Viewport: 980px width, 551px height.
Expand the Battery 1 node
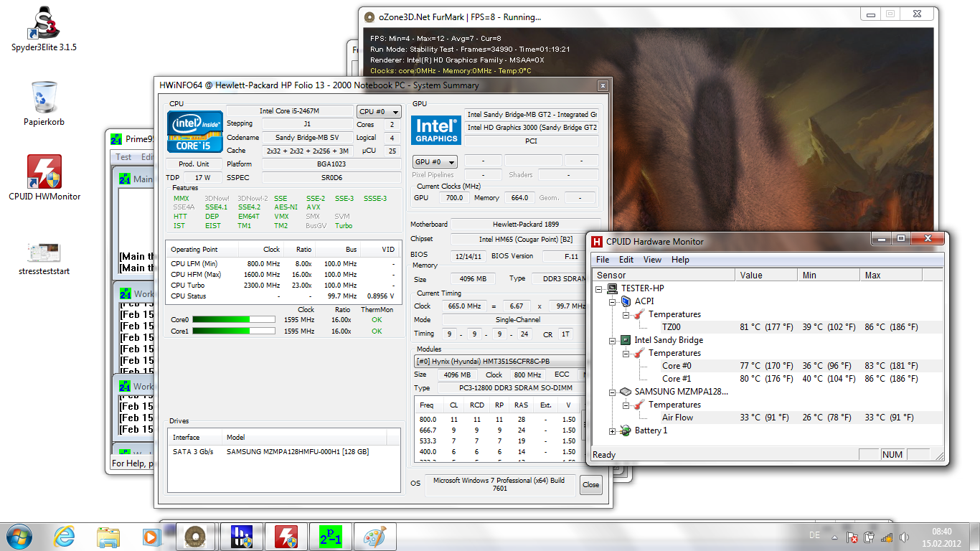tap(613, 430)
